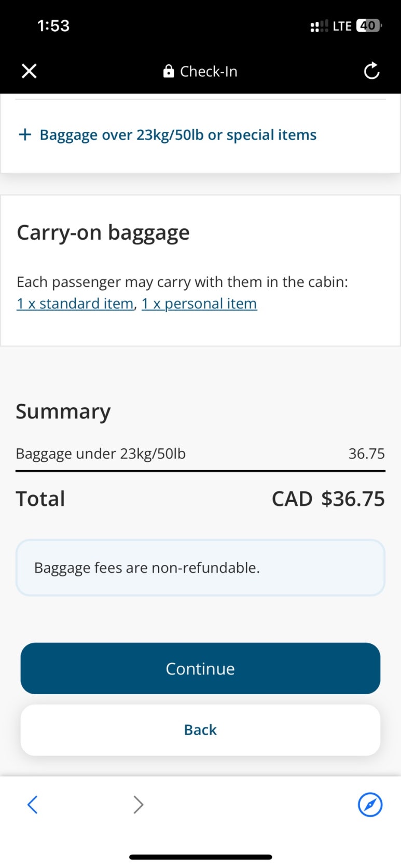Tap the CAD $36.75 total amount
This screenshot has width=401, height=868.
[328, 499]
